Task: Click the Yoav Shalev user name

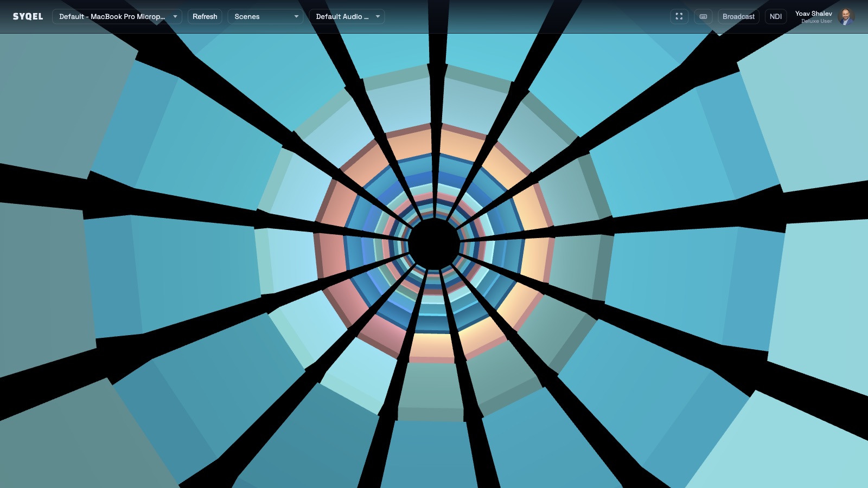Action: [813, 14]
